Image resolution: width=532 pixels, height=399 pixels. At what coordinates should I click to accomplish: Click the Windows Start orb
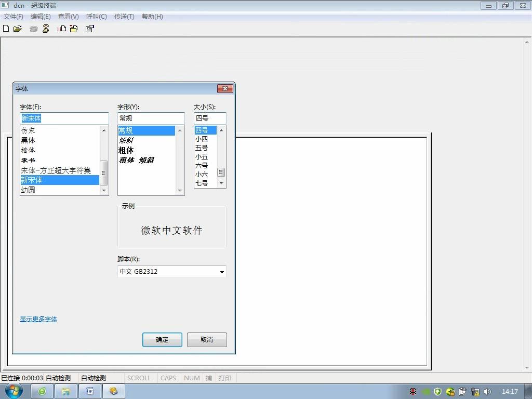pyautogui.click(x=14, y=391)
